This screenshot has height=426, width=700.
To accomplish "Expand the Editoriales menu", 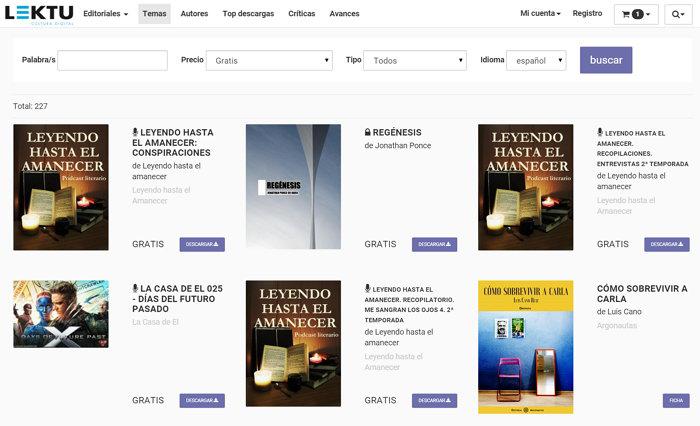I will (x=103, y=14).
